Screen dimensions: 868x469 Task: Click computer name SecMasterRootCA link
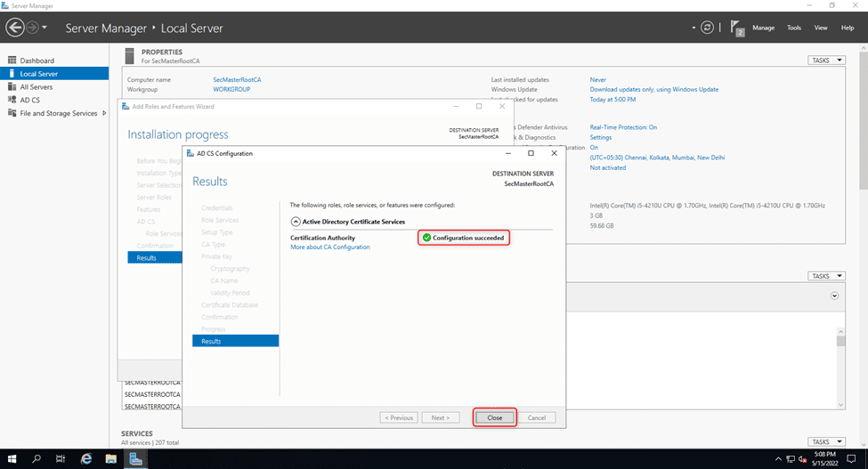pyautogui.click(x=237, y=79)
